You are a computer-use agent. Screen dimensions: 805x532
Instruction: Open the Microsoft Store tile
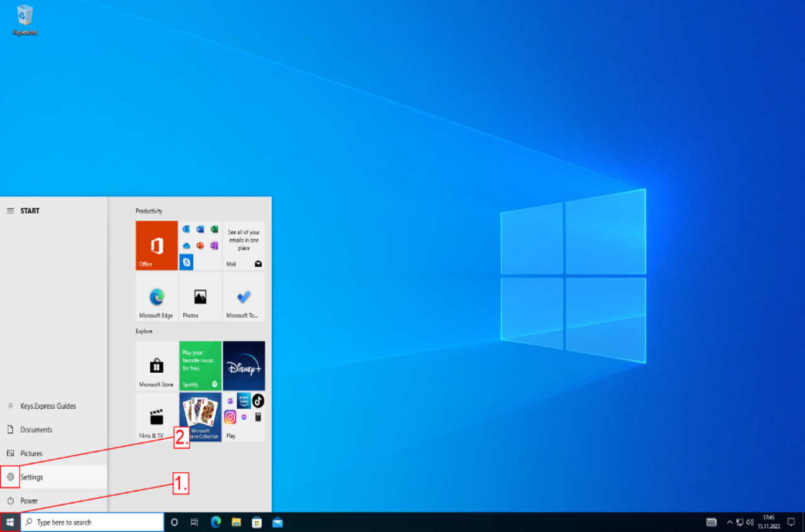[157, 366]
